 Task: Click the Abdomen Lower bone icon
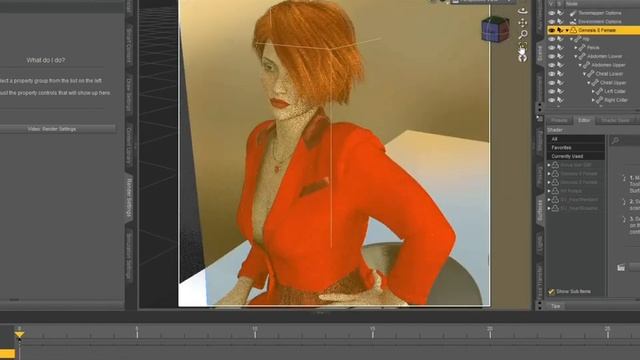point(582,56)
